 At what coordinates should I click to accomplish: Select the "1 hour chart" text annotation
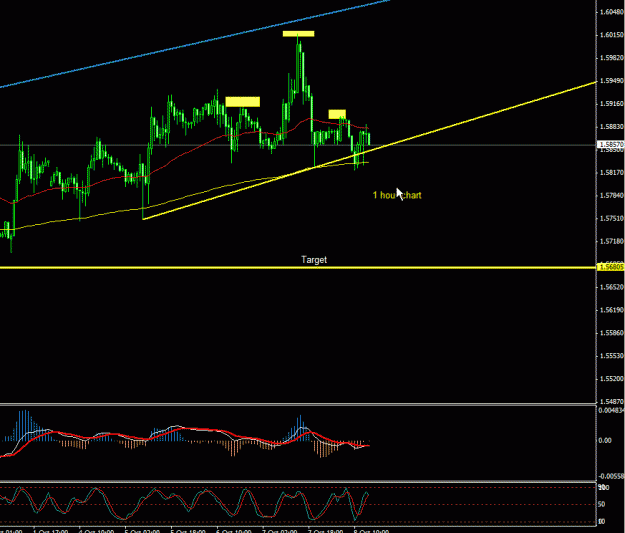[x=397, y=195]
